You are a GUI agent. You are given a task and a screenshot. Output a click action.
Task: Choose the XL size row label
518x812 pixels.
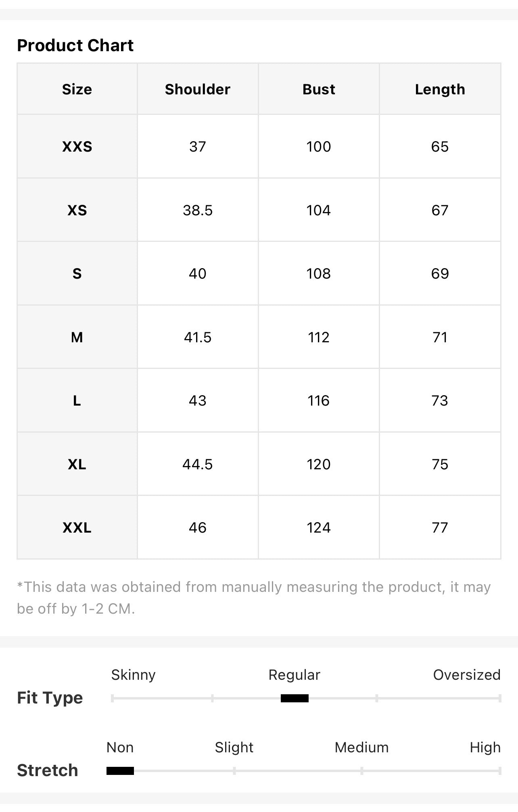click(77, 464)
